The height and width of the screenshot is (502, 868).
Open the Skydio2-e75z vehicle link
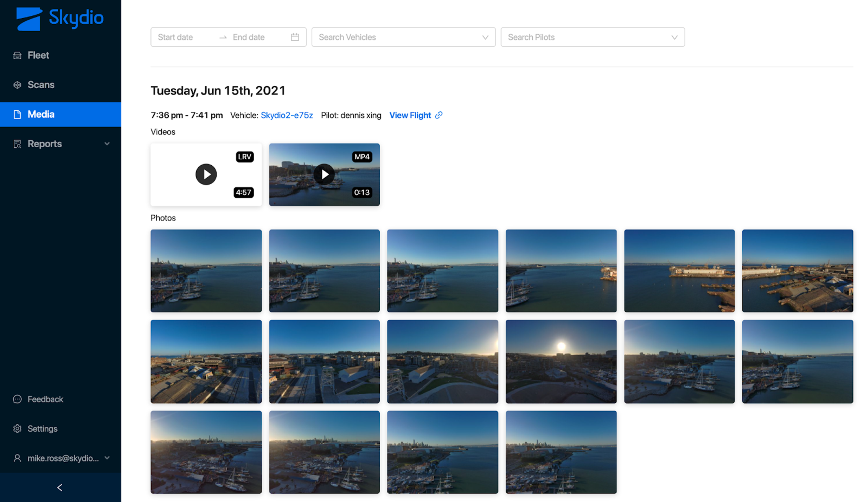coord(286,115)
